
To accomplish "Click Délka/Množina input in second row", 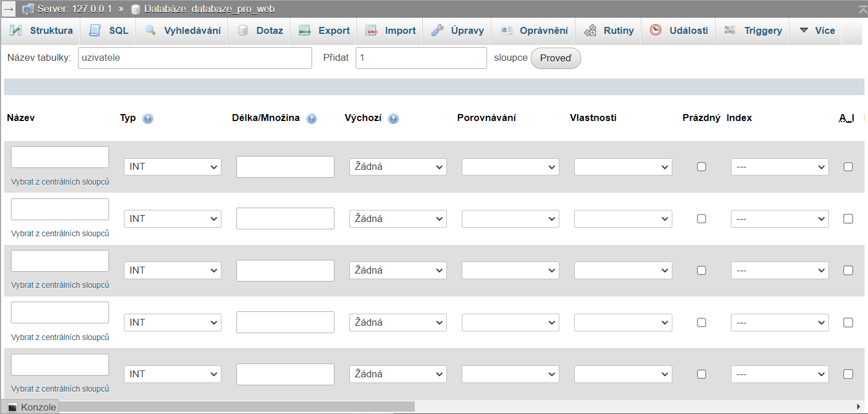I will tap(285, 218).
